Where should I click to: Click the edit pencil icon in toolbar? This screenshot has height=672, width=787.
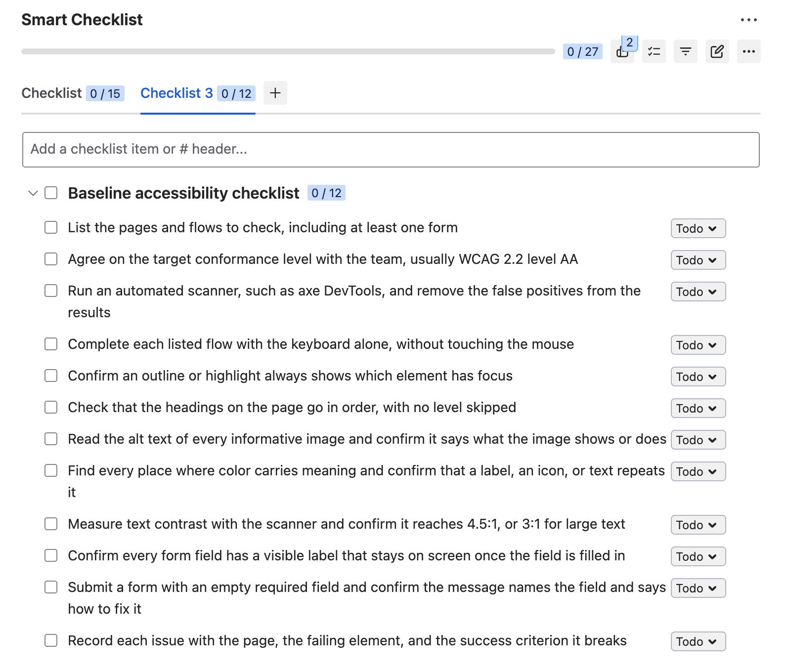tap(717, 51)
